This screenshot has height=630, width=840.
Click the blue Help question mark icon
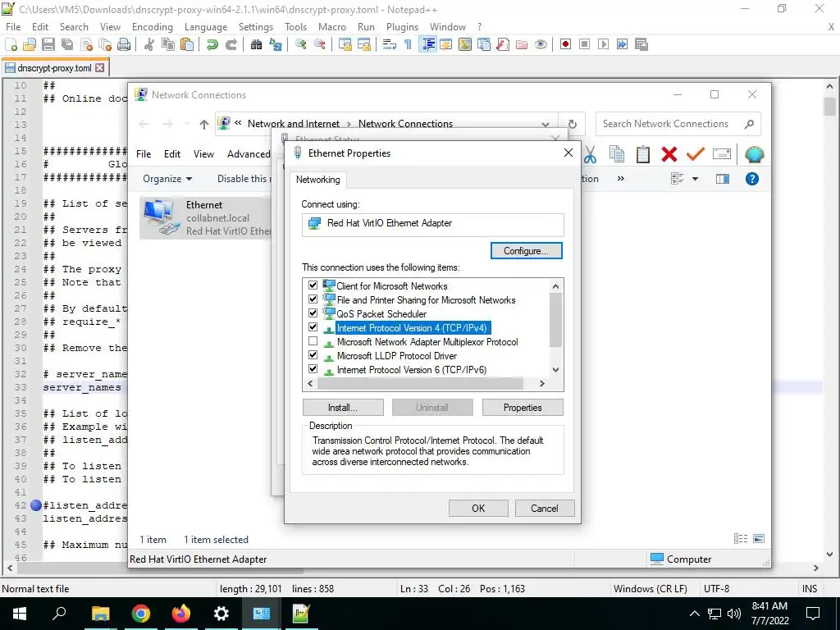[x=751, y=179]
